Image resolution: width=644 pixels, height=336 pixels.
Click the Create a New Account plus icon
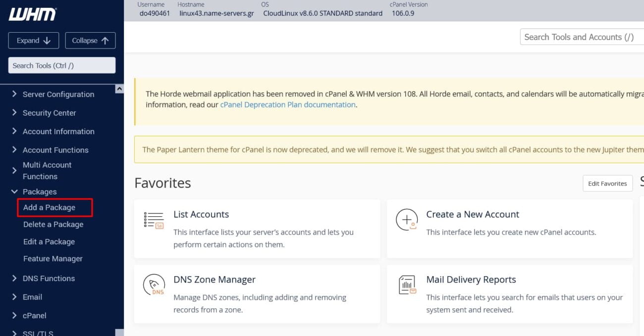(407, 220)
